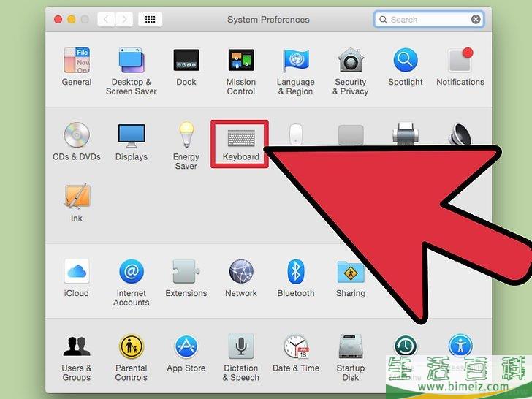Open the Dock preferences pane
532x399 pixels.
point(186,66)
